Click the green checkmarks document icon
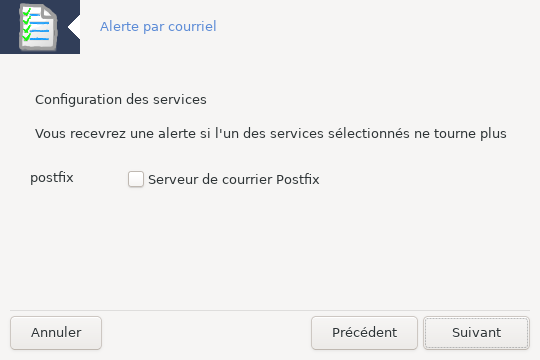Screen dimensions: 540x360 coord(38,27)
